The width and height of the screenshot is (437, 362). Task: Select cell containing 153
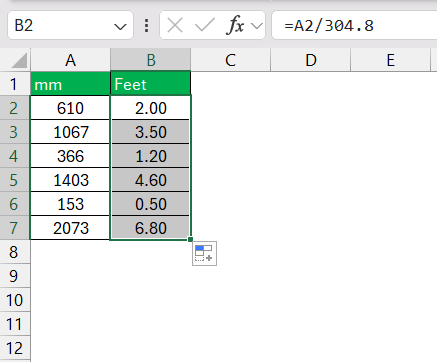70,204
